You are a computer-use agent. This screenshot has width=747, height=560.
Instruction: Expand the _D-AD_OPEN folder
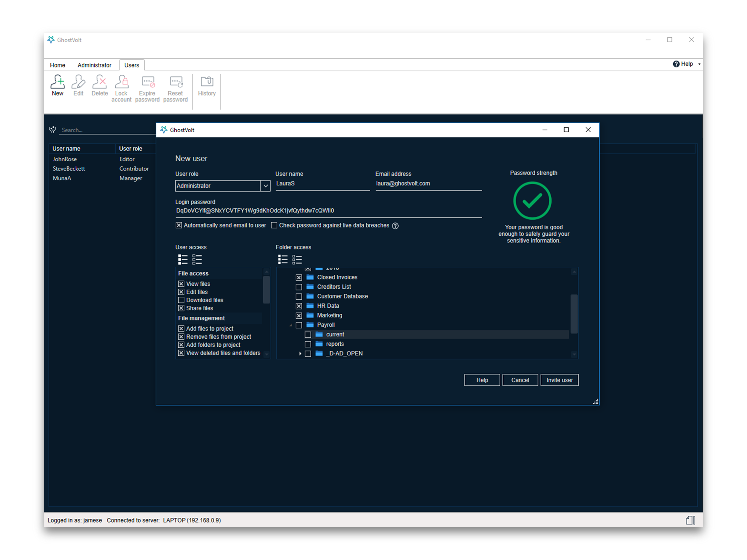[300, 353]
